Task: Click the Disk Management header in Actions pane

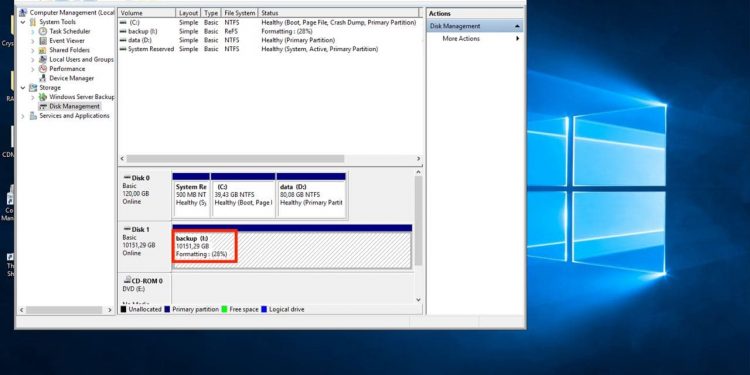Action: click(x=474, y=26)
